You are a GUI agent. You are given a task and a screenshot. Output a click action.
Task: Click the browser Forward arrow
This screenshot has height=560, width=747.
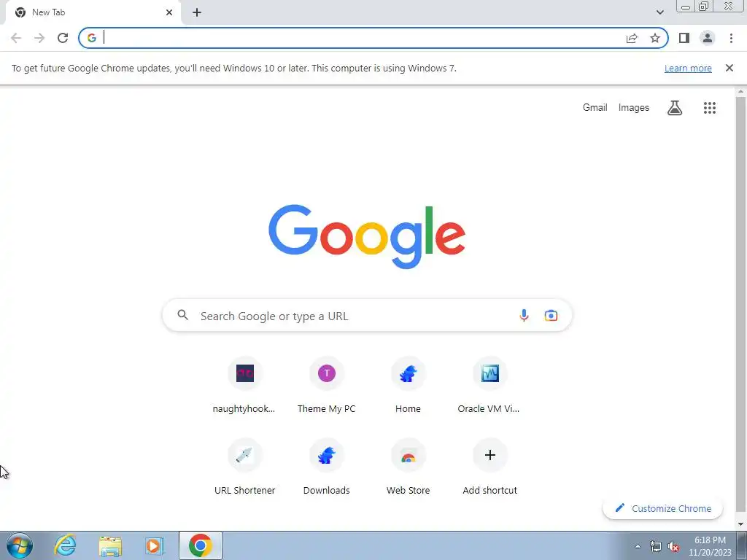tap(39, 38)
